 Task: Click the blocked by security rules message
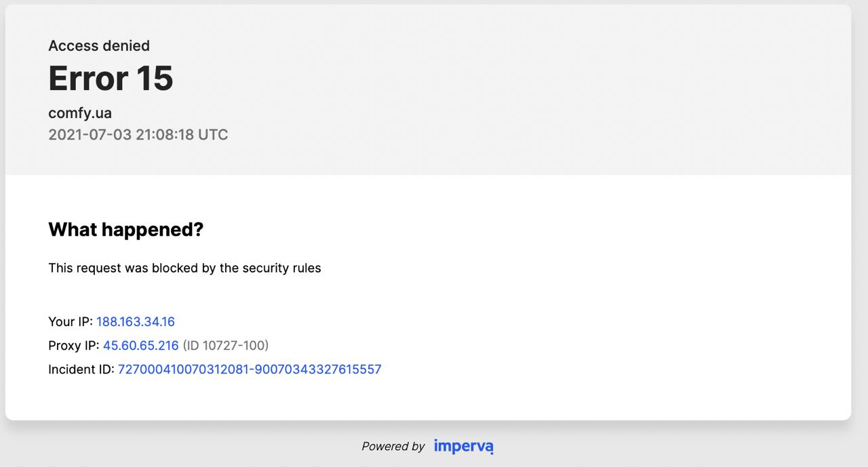pos(184,268)
